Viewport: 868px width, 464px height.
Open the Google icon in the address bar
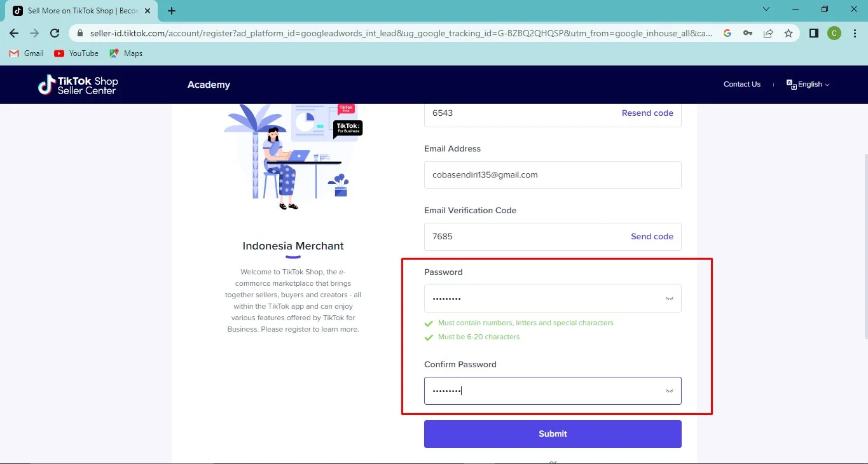(727, 33)
